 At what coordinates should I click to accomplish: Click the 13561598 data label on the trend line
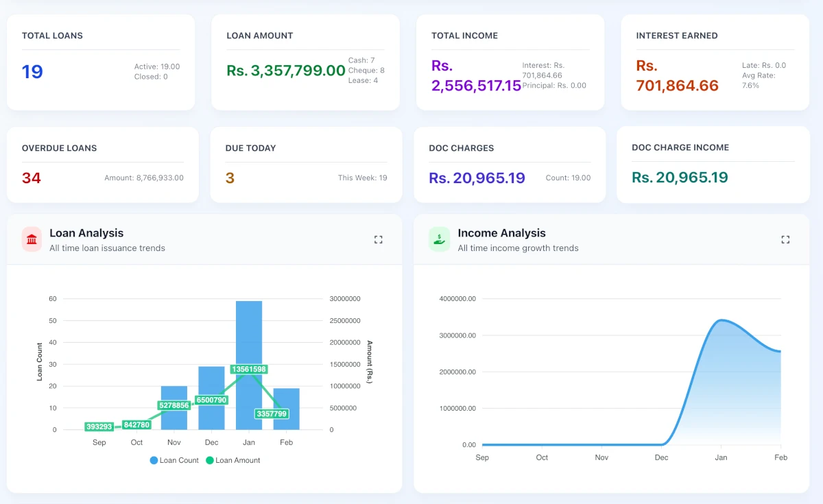click(x=248, y=368)
